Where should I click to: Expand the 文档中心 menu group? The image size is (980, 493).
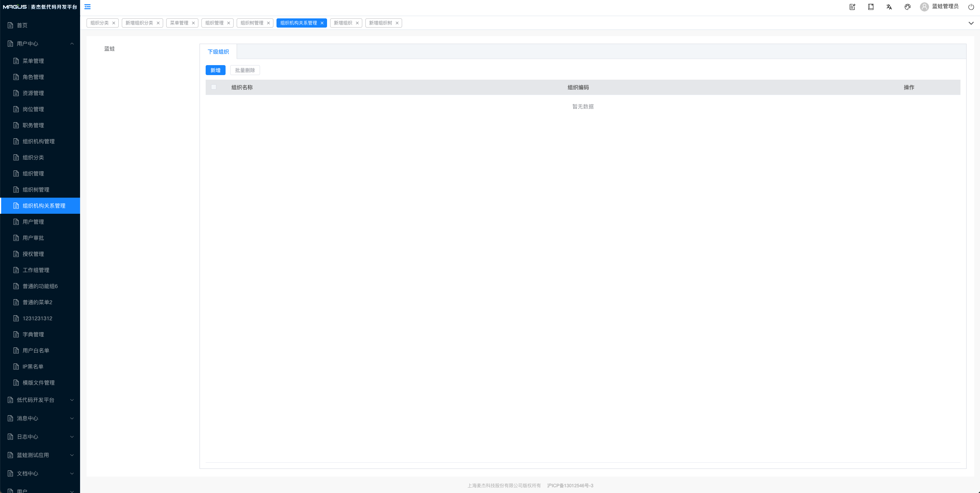(x=40, y=473)
